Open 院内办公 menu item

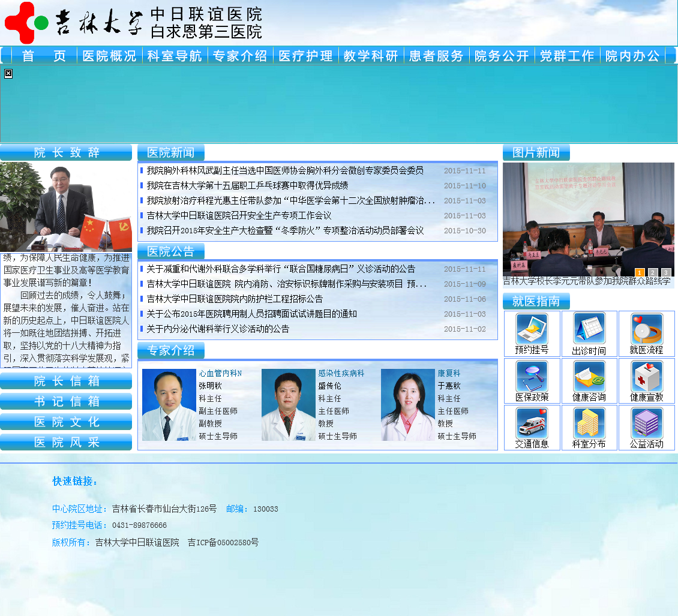point(632,56)
